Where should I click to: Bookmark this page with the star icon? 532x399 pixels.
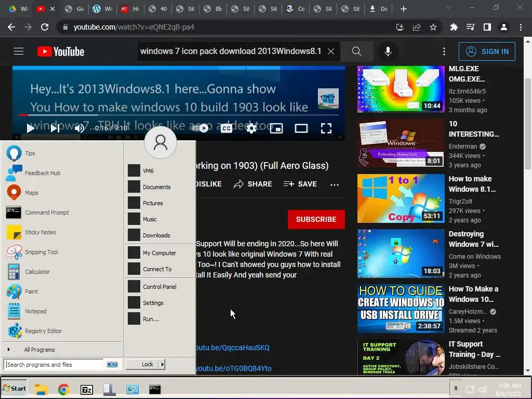[433, 27]
